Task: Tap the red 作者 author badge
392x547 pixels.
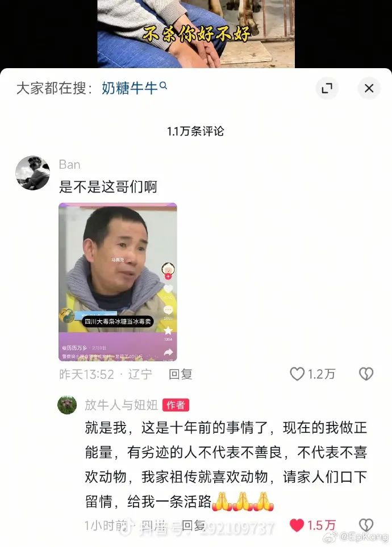Action: (x=176, y=405)
